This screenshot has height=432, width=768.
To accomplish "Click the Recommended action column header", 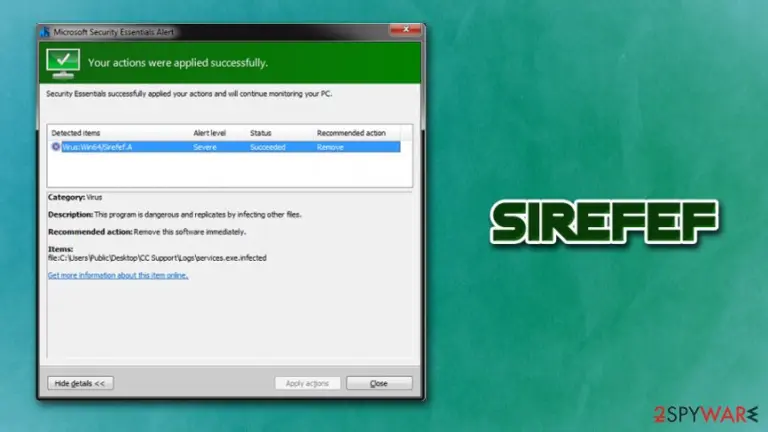I will 351,133.
